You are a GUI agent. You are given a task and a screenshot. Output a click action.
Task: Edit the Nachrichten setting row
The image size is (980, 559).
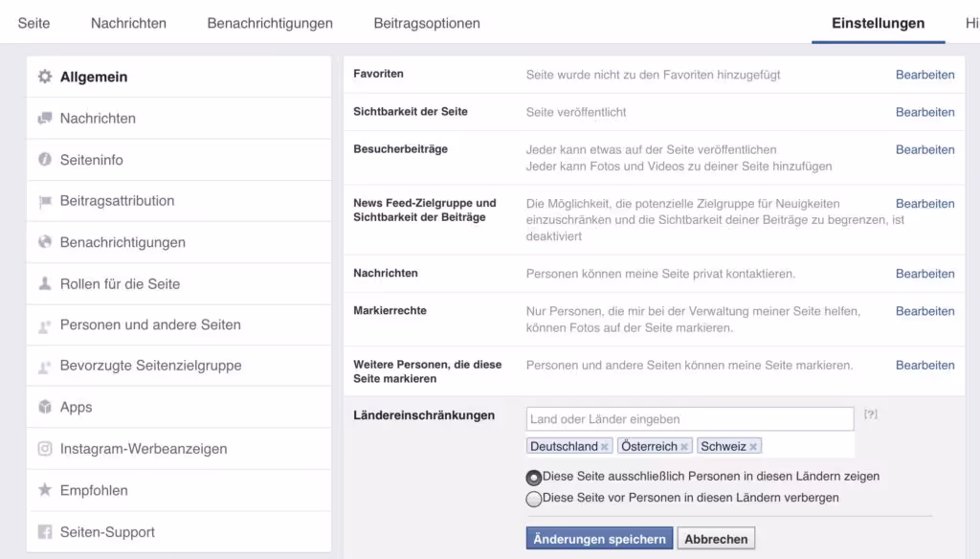click(x=925, y=273)
